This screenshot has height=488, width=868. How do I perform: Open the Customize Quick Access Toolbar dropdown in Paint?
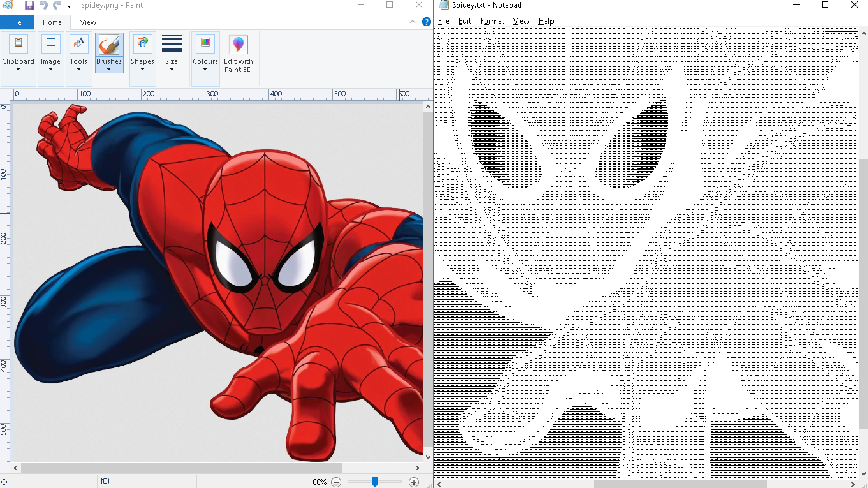tap(69, 6)
